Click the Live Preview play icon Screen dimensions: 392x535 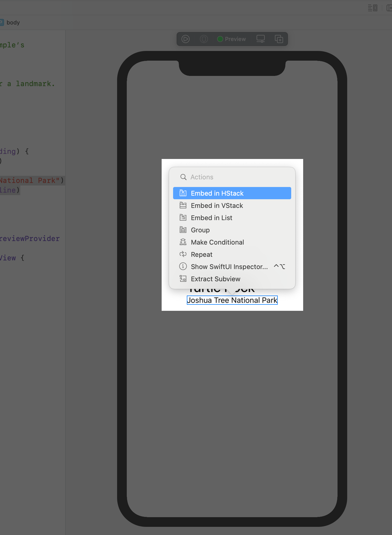tap(185, 39)
